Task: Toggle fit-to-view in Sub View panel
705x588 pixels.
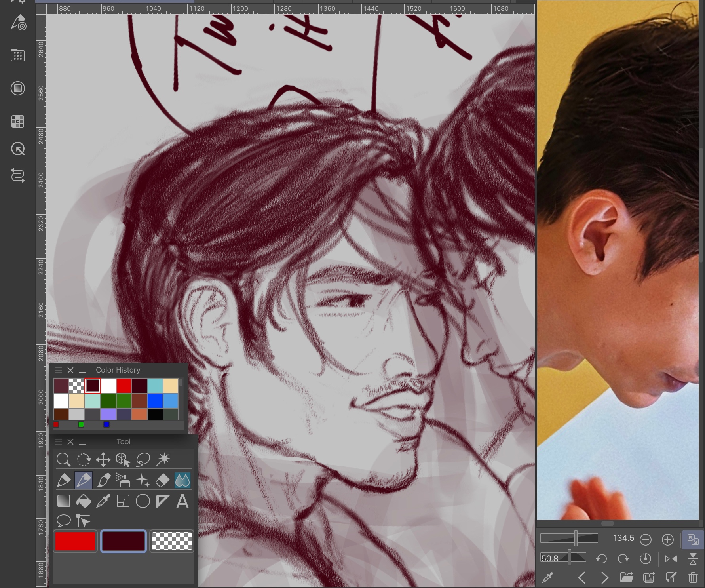Action: 693,539
